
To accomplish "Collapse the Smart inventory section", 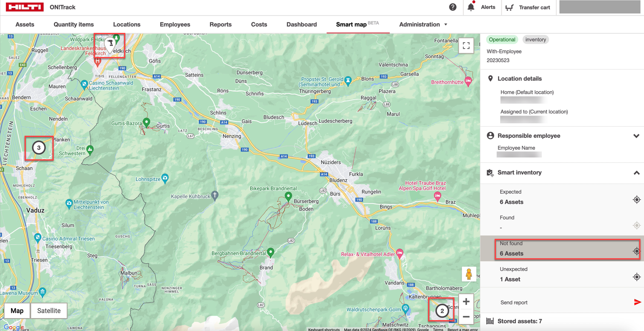I will pyautogui.click(x=636, y=173).
